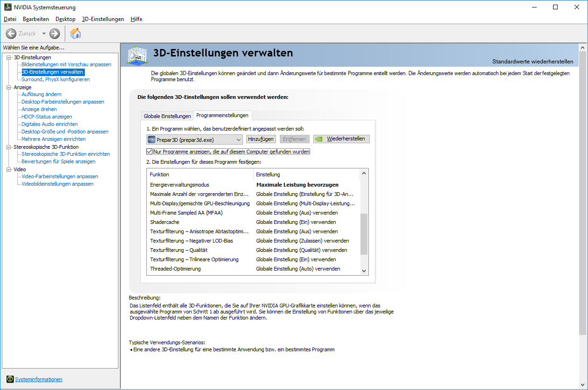The image size is (588, 390).
Task: Open the 3D-Einstellungen menu
Action: click(103, 19)
